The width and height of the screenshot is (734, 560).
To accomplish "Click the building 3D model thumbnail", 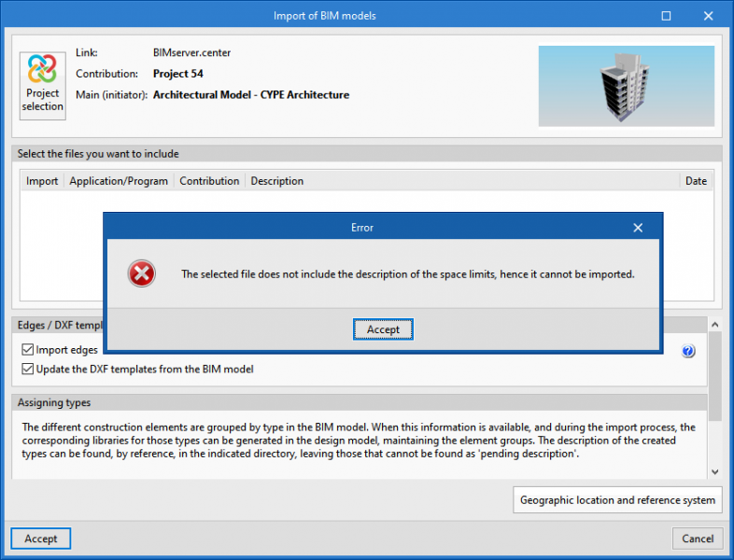I will (x=626, y=86).
